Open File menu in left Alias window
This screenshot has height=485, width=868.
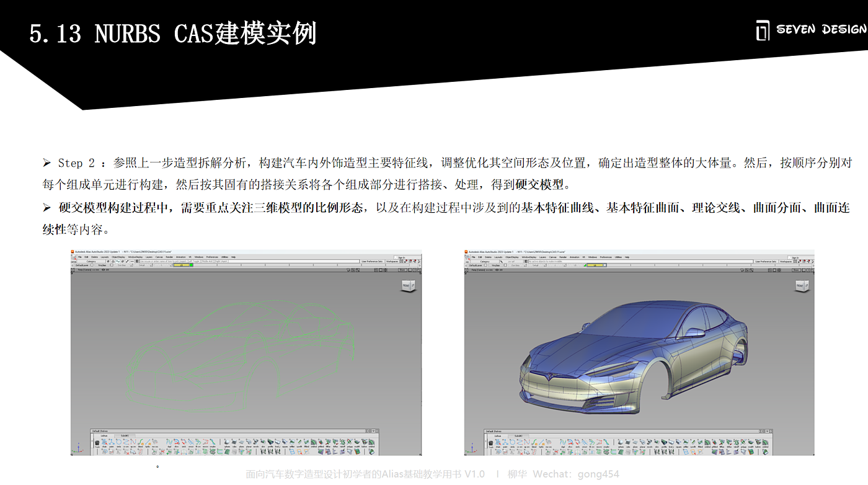coord(80,257)
